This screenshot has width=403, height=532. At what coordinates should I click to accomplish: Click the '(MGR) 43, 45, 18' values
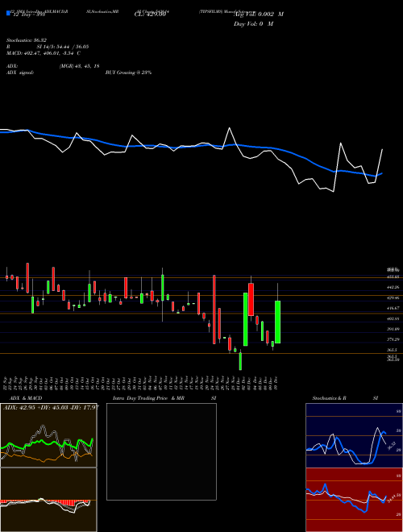[79, 66]
